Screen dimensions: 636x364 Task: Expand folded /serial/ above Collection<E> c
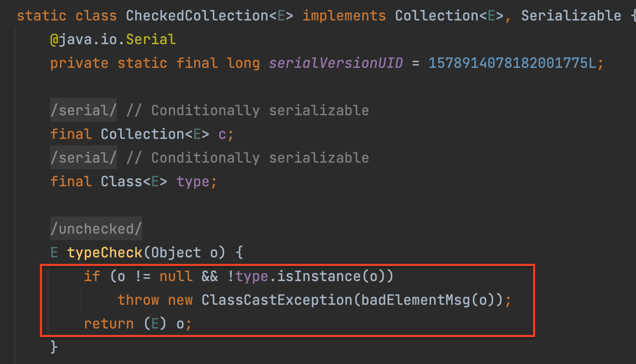pos(84,110)
